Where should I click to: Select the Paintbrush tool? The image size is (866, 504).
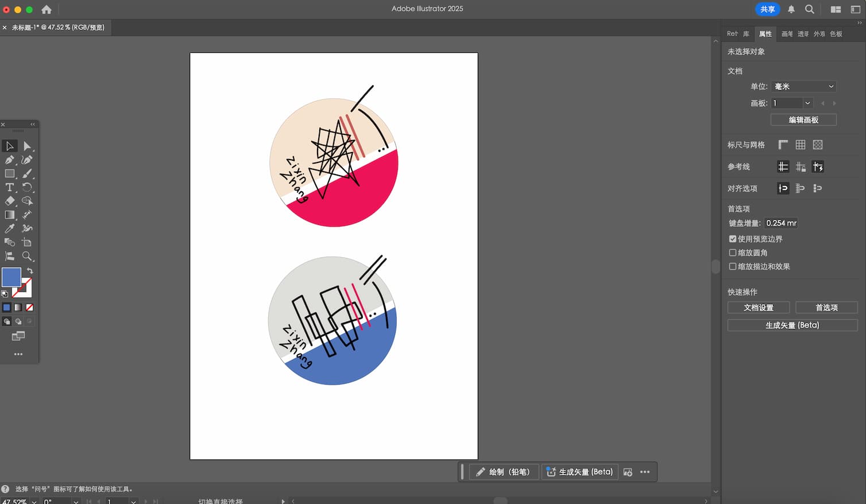pyautogui.click(x=26, y=173)
